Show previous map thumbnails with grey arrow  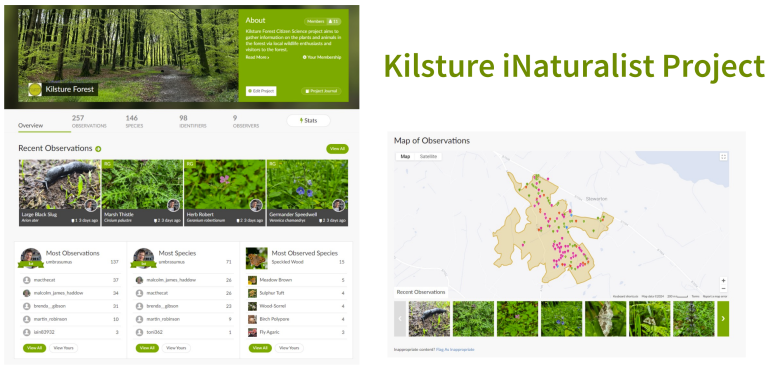[400, 319]
